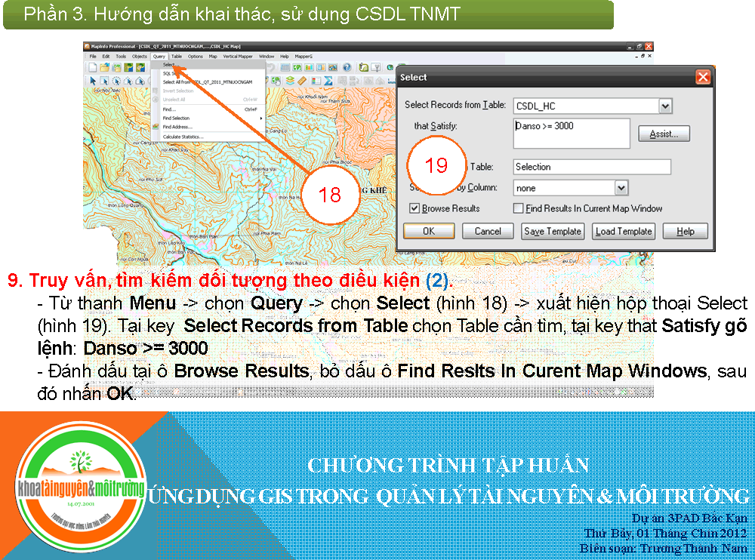Click the blue Help question-mark icon
Screen dimensions: 755x560
[x=347, y=67]
